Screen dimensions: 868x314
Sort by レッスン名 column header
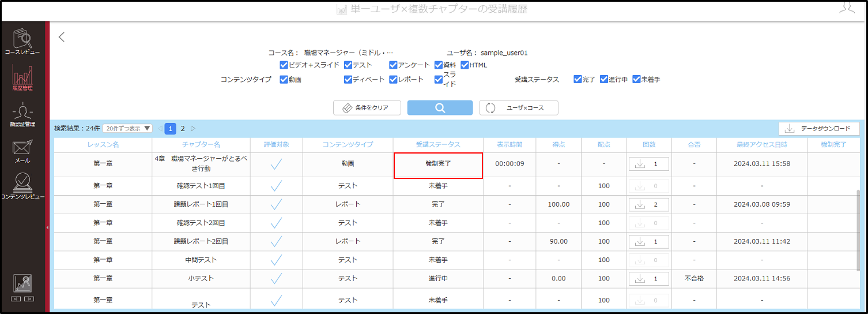(x=103, y=144)
